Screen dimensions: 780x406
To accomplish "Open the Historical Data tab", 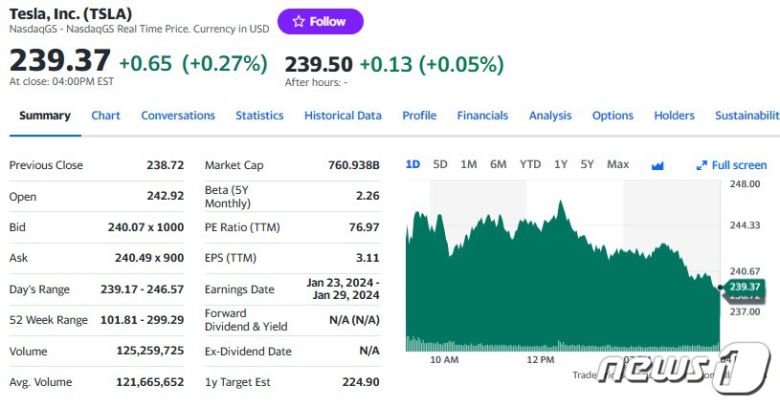I will (343, 115).
